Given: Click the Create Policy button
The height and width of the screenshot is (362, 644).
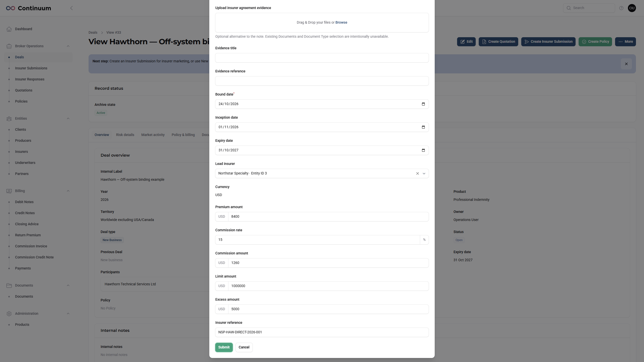Looking at the screenshot, I should (595, 42).
